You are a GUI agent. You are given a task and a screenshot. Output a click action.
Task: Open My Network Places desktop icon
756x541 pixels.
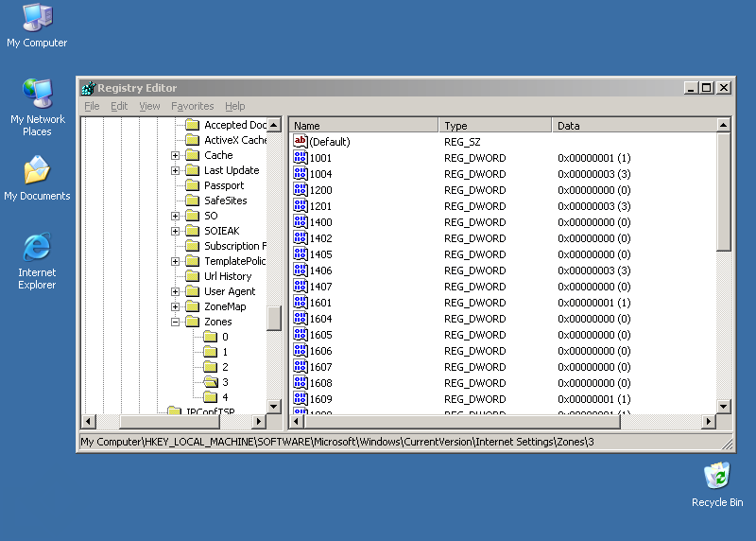point(37,107)
